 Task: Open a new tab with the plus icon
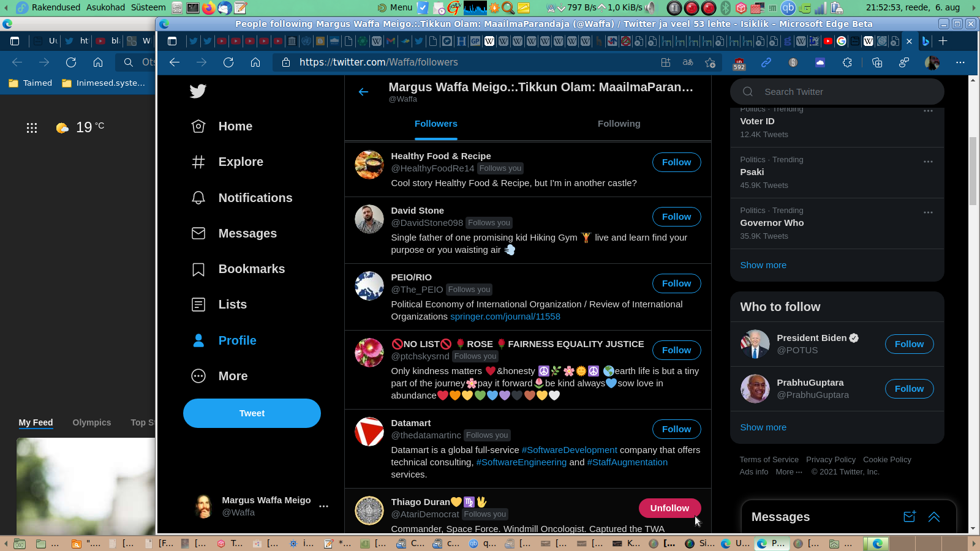coord(943,41)
